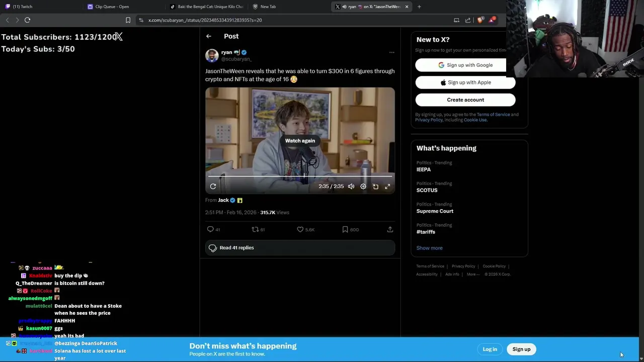The width and height of the screenshot is (644, 362).
Task: Open Read 41 replies
Action: coord(300,248)
